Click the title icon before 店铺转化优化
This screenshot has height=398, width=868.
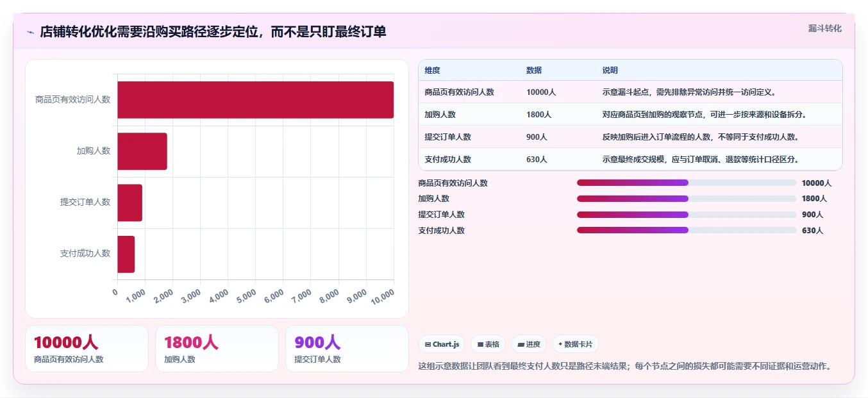tap(30, 32)
